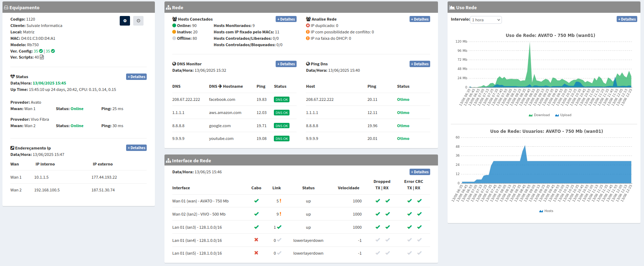The image size is (644, 266).
Task: Click the Rede panel header network icon
Action: [168, 7]
